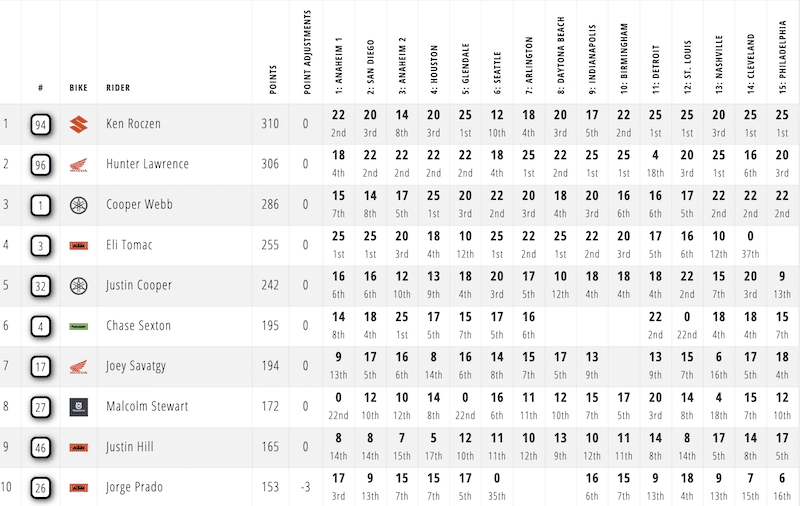Image resolution: width=800 pixels, height=506 pixels.
Task: Click the Yamaha logo beside Justin Cooper
Action: (x=78, y=286)
